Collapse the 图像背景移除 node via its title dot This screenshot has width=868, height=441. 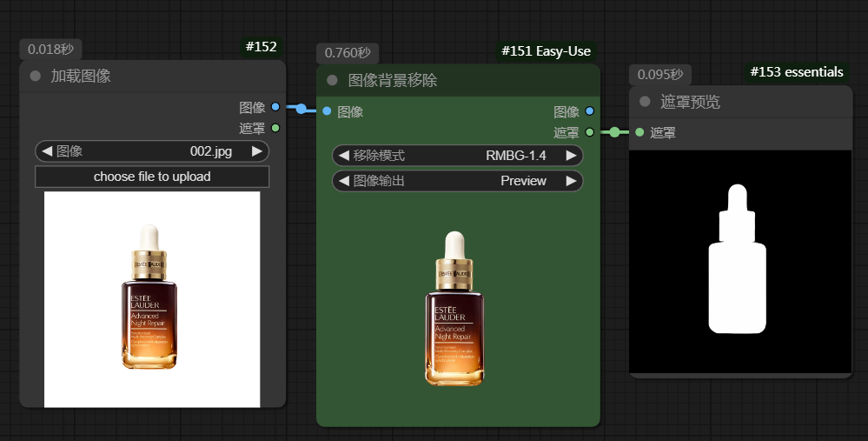pos(332,80)
